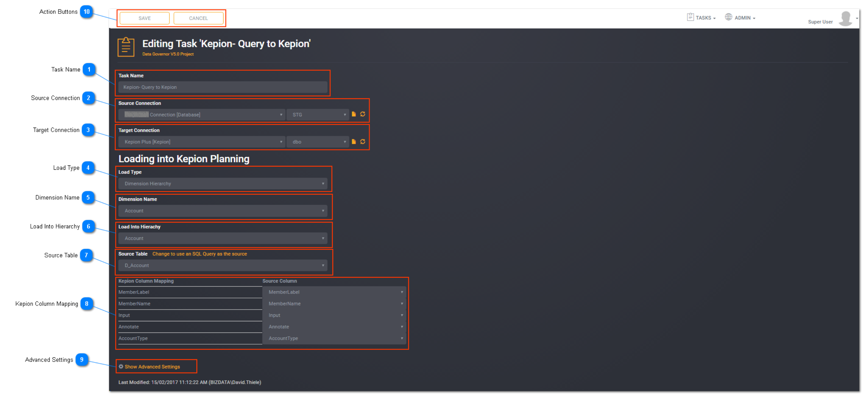This screenshot has width=868, height=397.
Task: Click the target connection file/copy icon
Action: [x=354, y=141]
